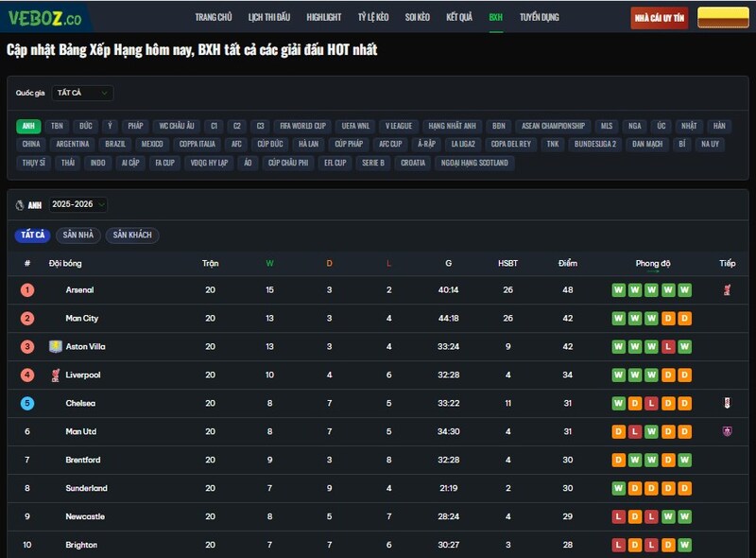Click the Premier League icon beside ANH
This screenshot has height=558, width=756.
(20, 205)
